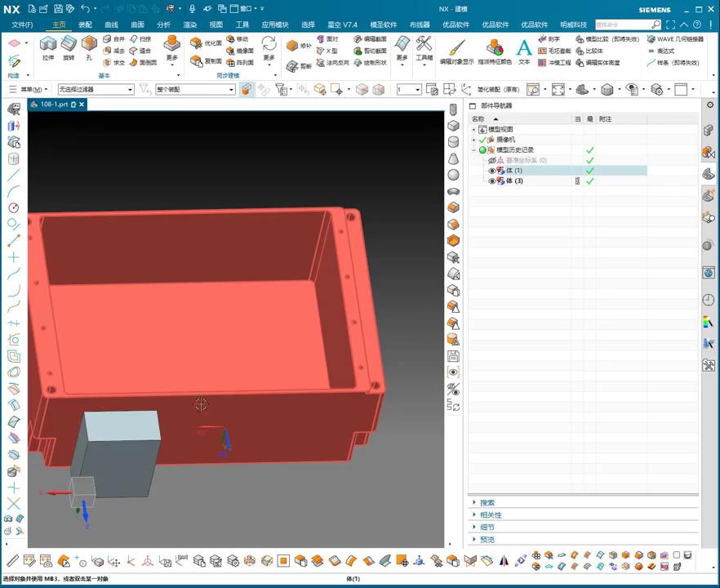The image size is (720, 588).
Task: Open the 文本 (Text) tool
Action: point(524,48)
